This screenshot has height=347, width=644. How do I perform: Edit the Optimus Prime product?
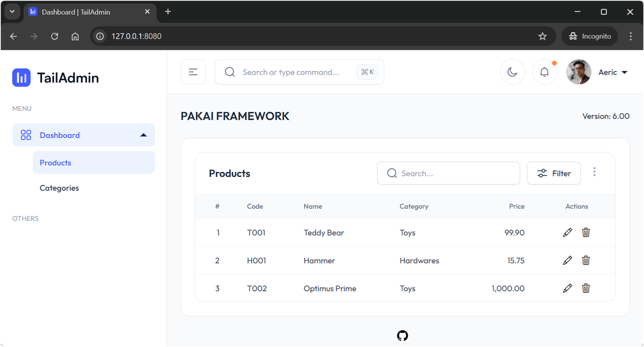(567, 288)
